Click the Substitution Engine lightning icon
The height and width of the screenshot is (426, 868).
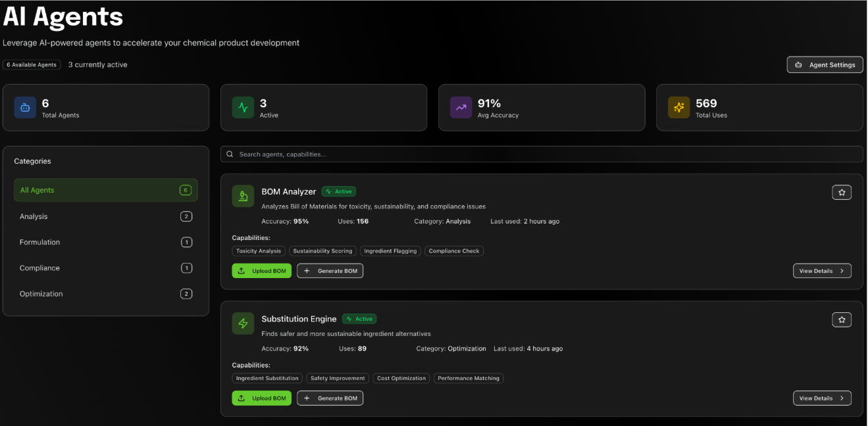pyautogui.click(x=243, y=323)
